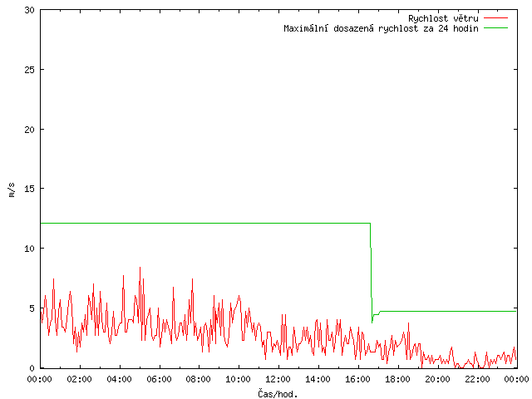Click the x-axis label 'Čas/hod.'
The width and height of the screenshot is (532, 399).
(x=278, y=393)
